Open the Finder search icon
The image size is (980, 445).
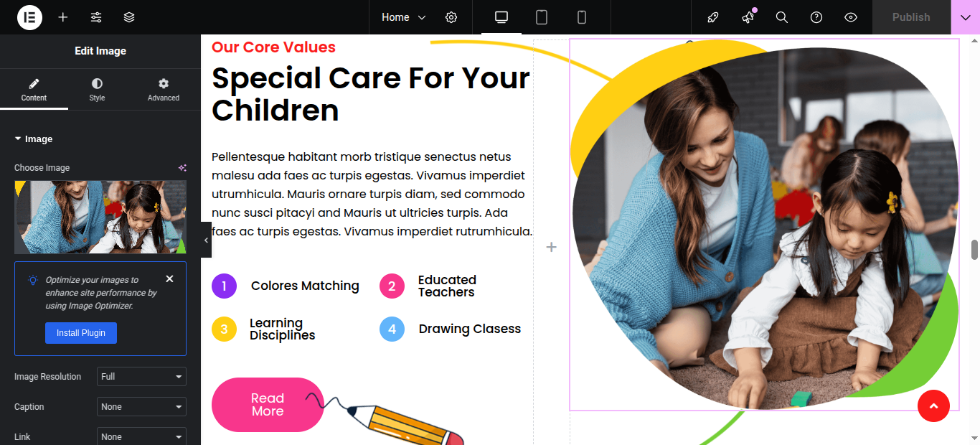[x=782, y=17]
